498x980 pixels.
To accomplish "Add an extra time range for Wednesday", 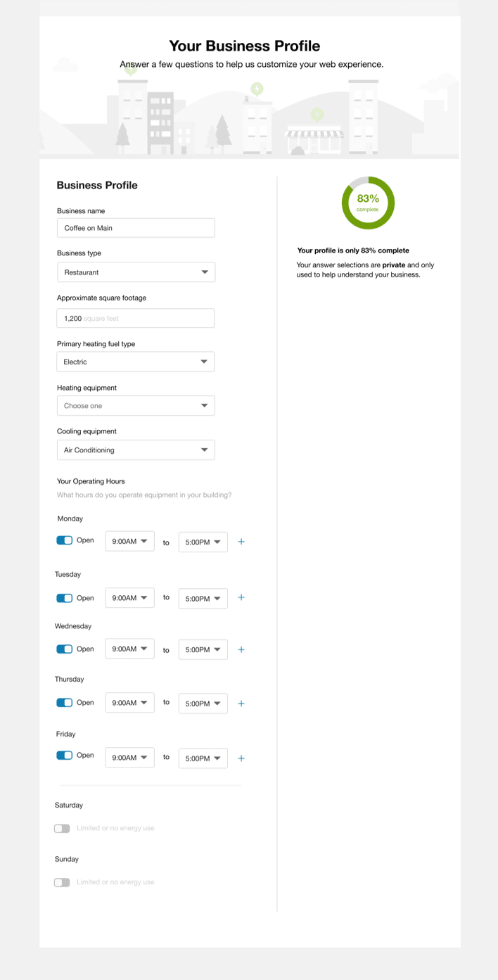I will click(x=241, y=649).
